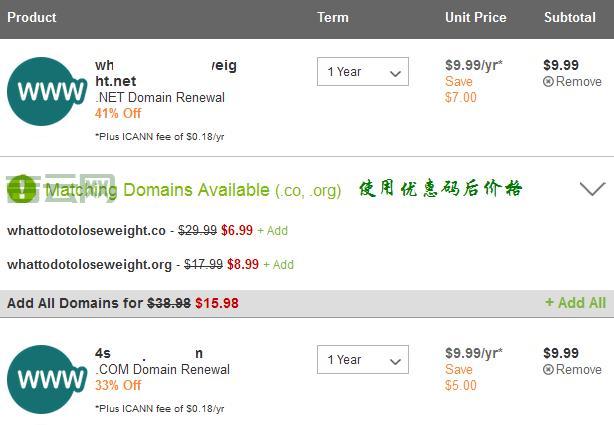Remove the .COM domain renewal item

[572, 370]
